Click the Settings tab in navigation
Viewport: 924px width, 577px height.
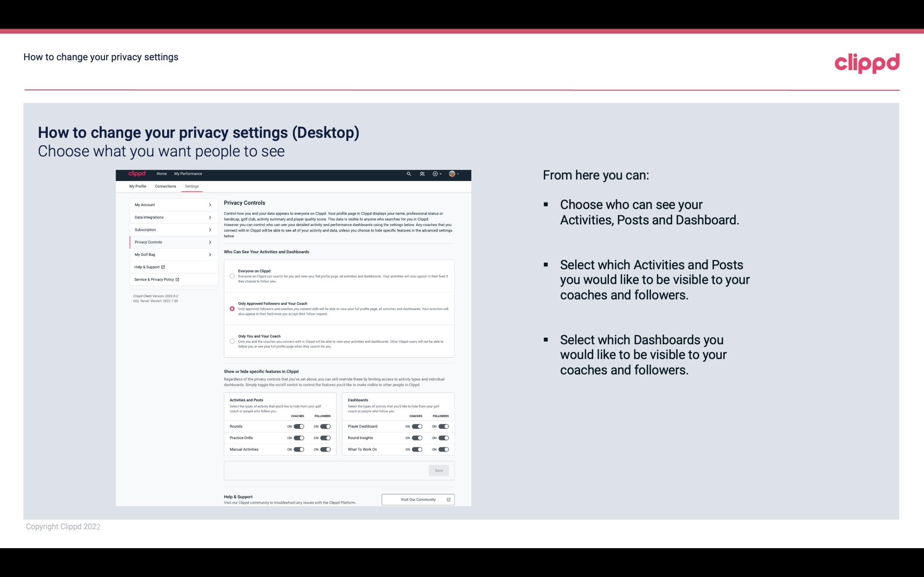[192, 186]
